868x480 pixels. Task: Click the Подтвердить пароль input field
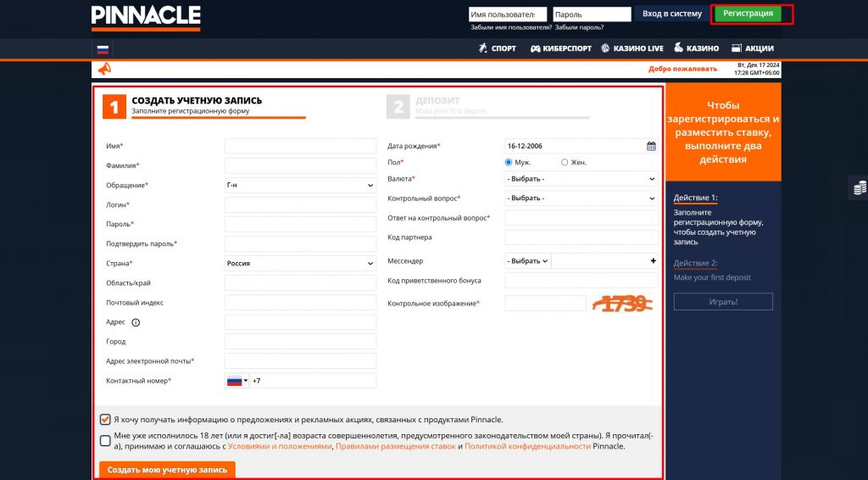click(x=300, y=243)
